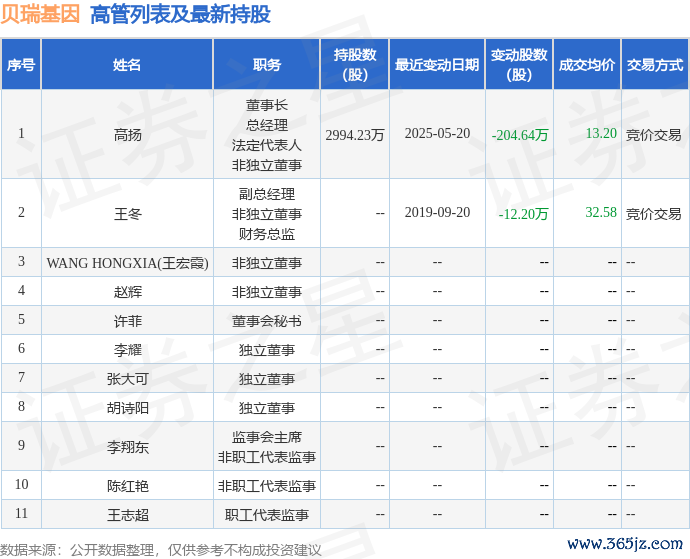
Task: Click the 高管列表及最新持股 heading
Action: (180, 14)
